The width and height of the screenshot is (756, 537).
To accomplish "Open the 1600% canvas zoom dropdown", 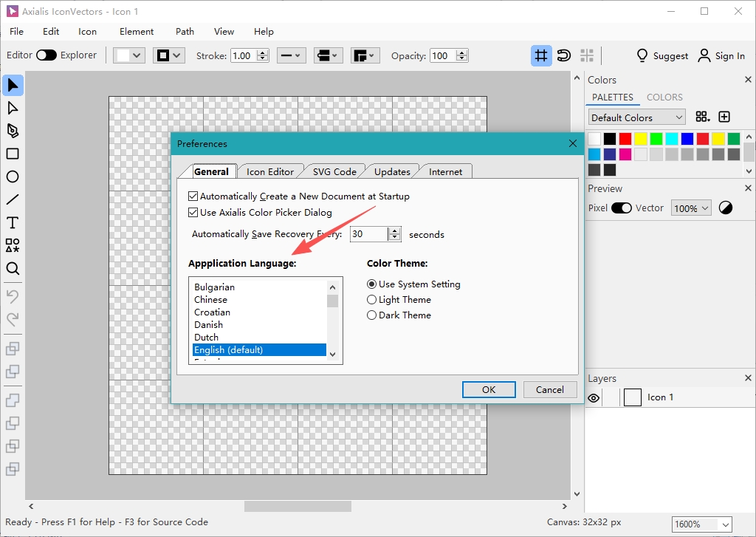I will 702,524.
